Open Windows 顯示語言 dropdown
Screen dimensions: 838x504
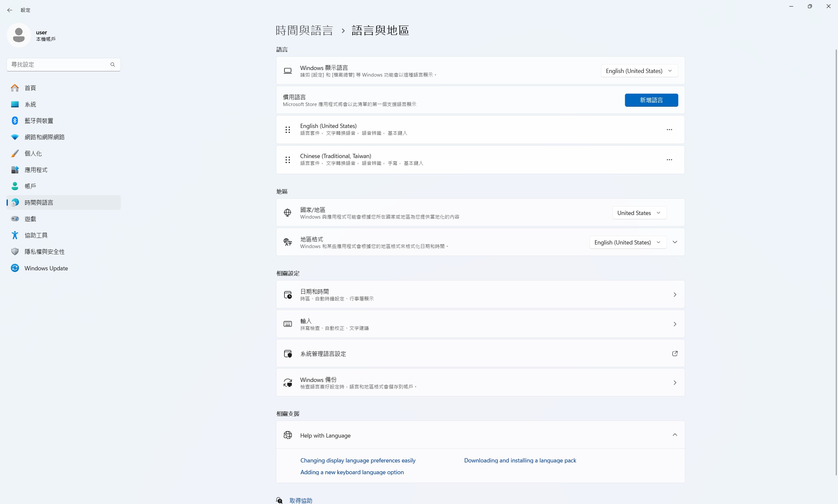point(639,71)
